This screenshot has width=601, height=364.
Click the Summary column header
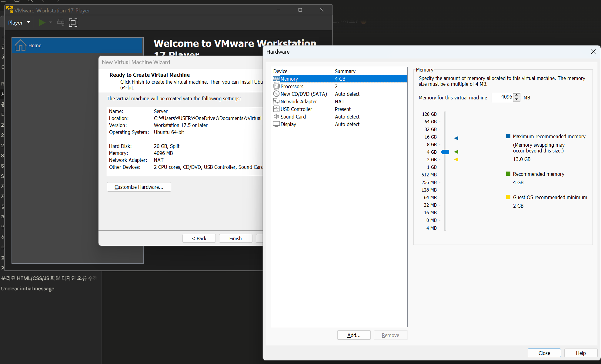pyautogui.click(x=370, y=71)
